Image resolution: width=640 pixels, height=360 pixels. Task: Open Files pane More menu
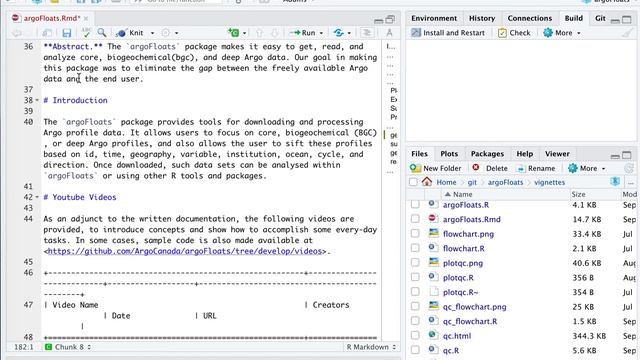[587, 168]
